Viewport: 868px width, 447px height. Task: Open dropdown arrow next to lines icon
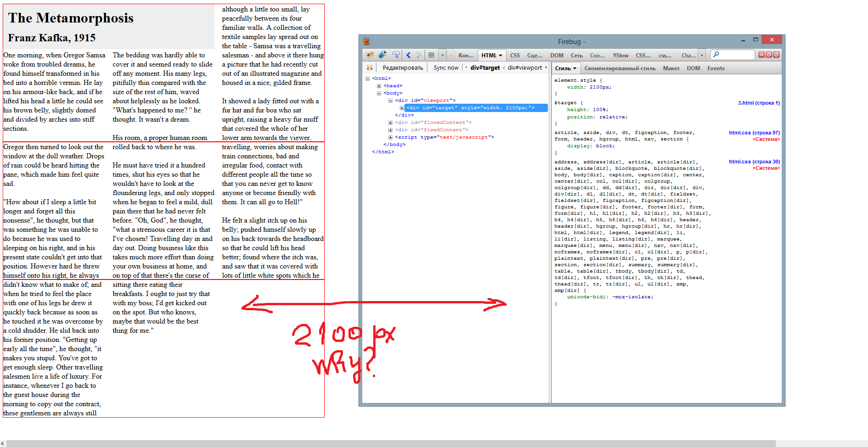442,55
